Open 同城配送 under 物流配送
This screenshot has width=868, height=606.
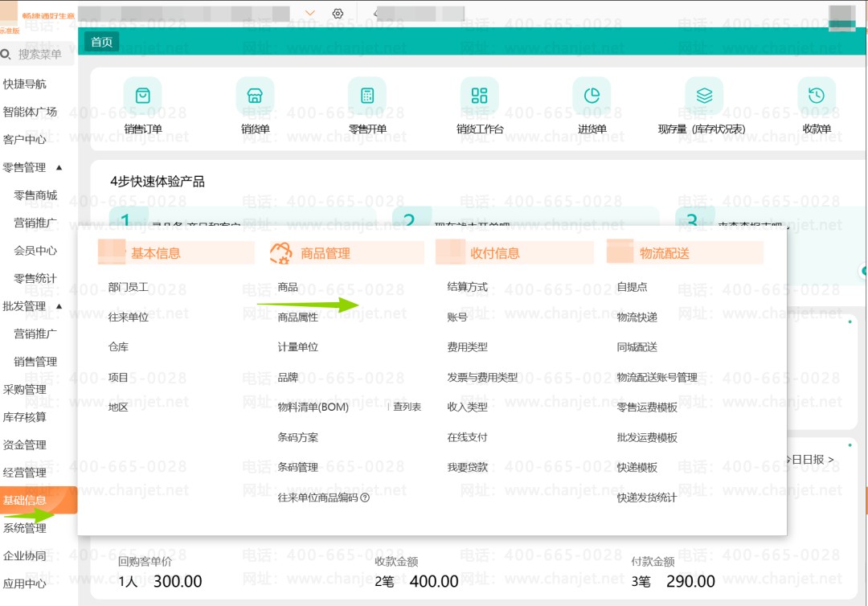tap(637, 347)
